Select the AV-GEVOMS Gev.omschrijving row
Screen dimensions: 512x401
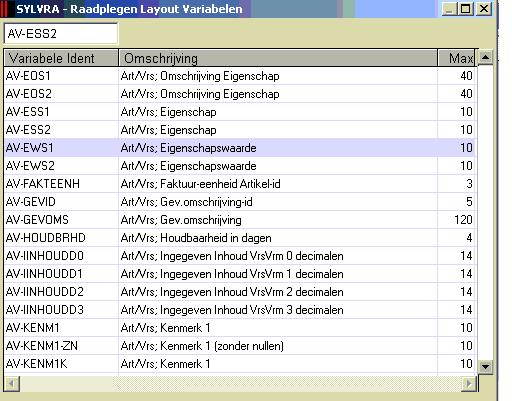240,220
